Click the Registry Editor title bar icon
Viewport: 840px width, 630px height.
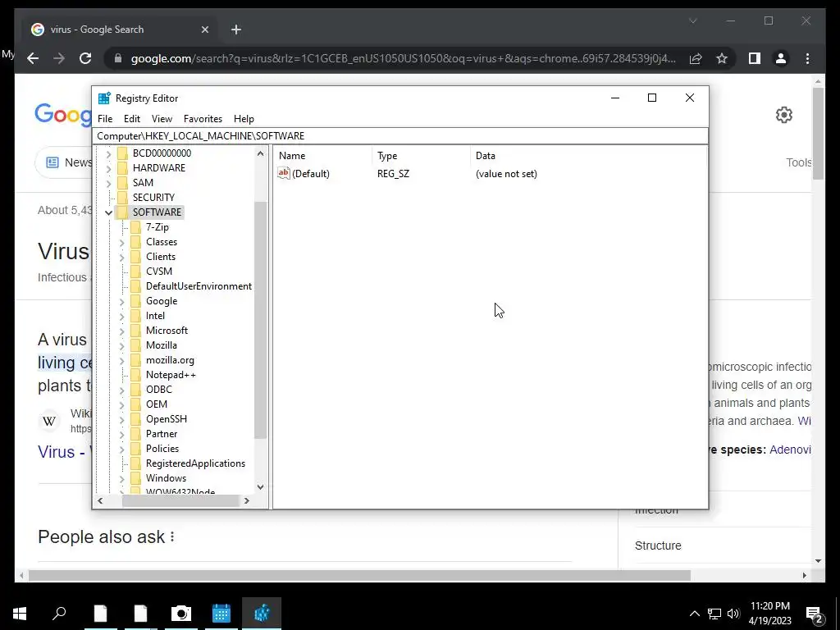click(x=104, y=98)
